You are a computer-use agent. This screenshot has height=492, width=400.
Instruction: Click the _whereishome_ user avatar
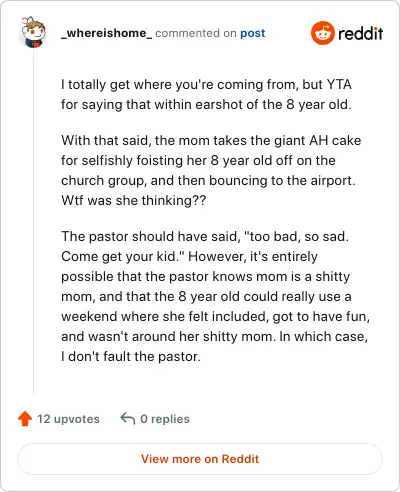[x=33, y=32]
